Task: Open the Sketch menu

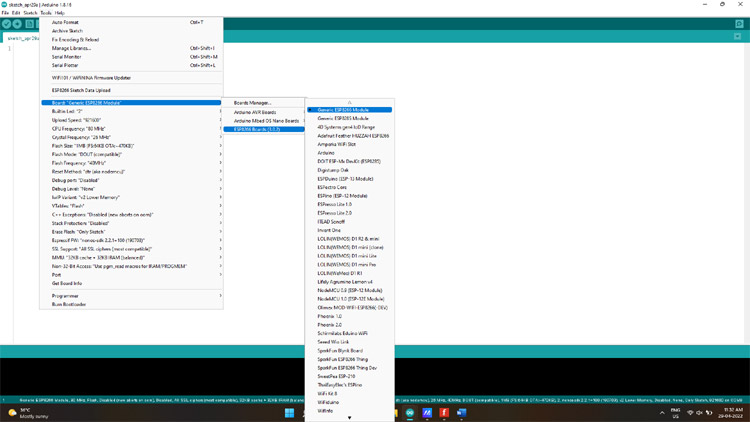Action: (30, 13)
